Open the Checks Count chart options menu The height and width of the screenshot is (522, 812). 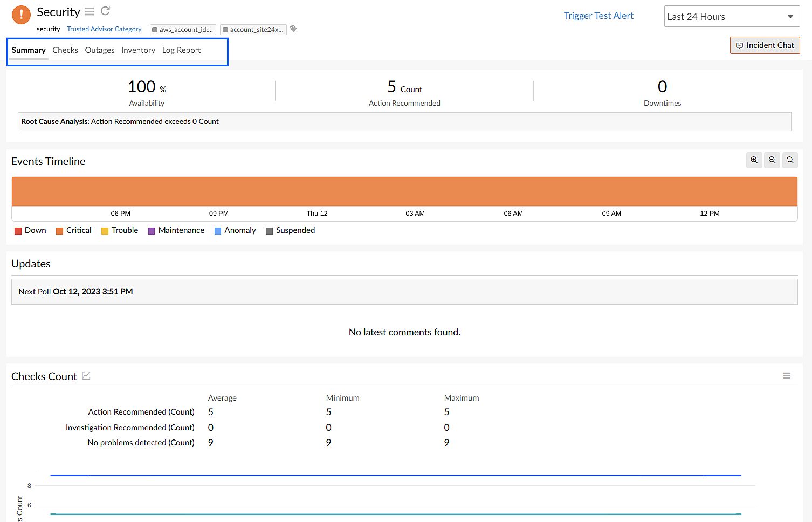pyautogui.click(x=787, y=375)
